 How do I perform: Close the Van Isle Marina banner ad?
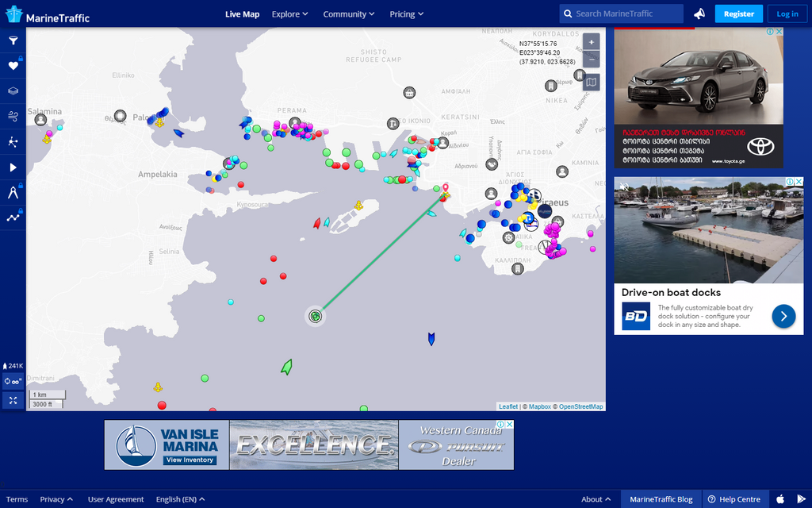(x=509, y=424)
